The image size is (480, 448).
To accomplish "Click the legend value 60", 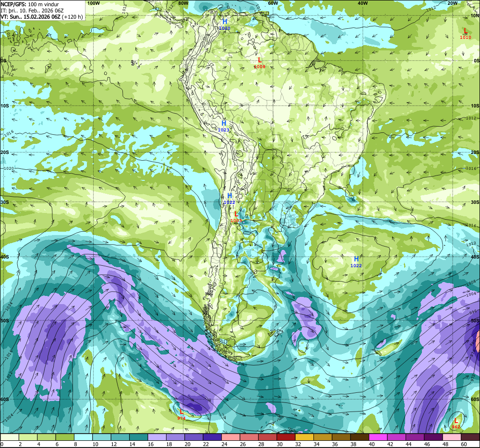I will point(464,444).
